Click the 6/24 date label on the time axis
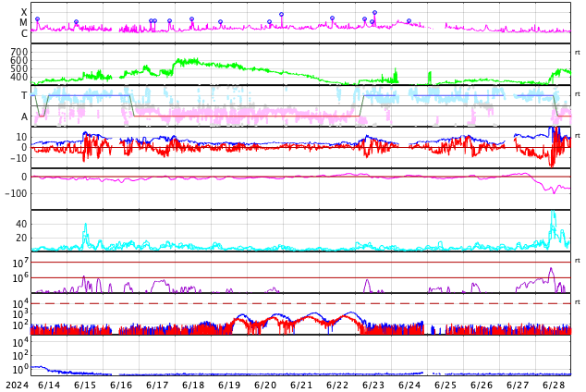 point(409,386)
